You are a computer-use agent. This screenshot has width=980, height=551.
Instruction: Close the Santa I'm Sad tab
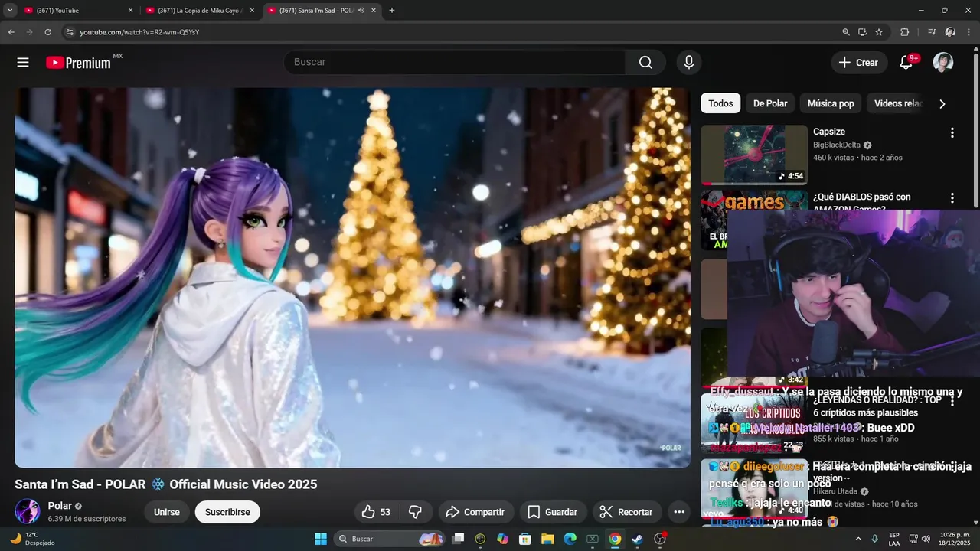[x=374, y=11]
